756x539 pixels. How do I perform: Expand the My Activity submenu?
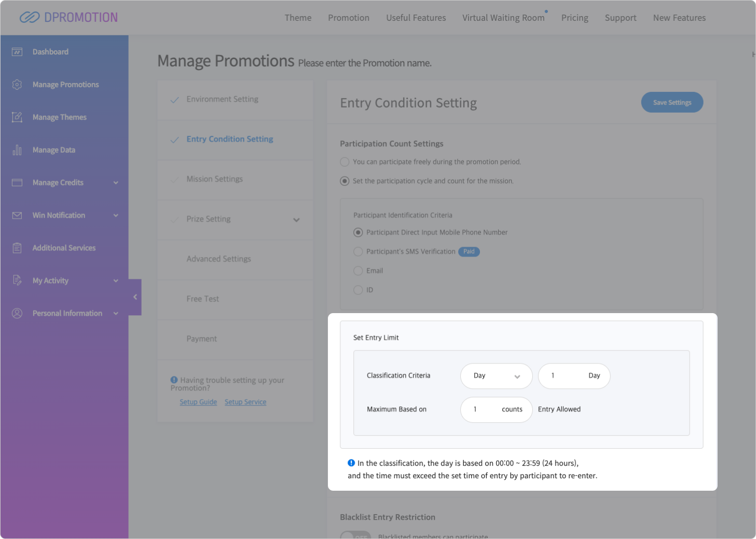[x=116, y=281]
